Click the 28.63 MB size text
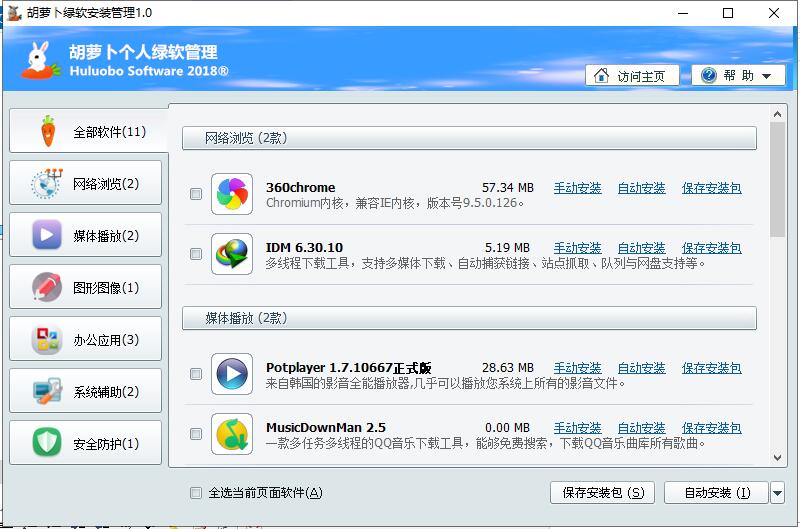This screenshot has width=800, height=529. pyautogui.click(x=508, y=368)
